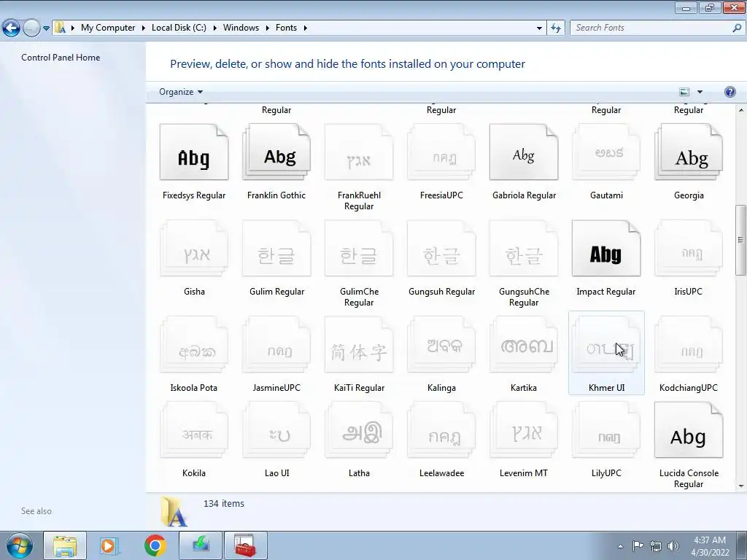Go to My Computer in breadcrumb
This screenshot has height=560, width=747.
[108, 28]
